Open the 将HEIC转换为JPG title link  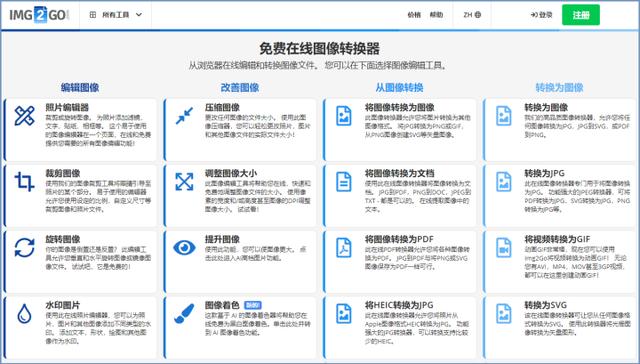[x=399, y=305]
